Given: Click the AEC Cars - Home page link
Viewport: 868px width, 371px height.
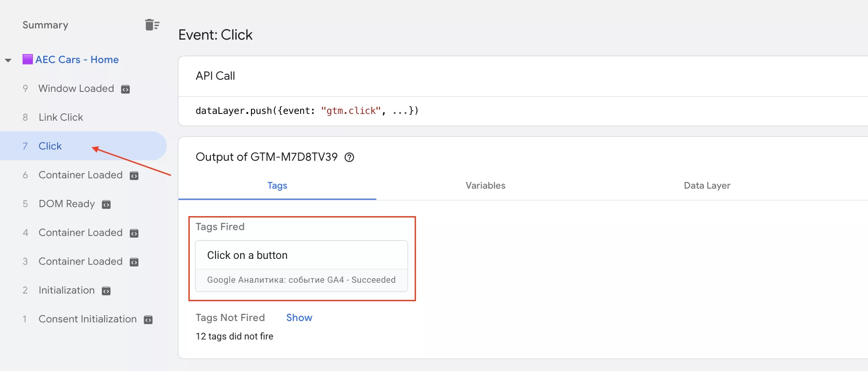Looking at the screenshot, I should coord(77,59).
